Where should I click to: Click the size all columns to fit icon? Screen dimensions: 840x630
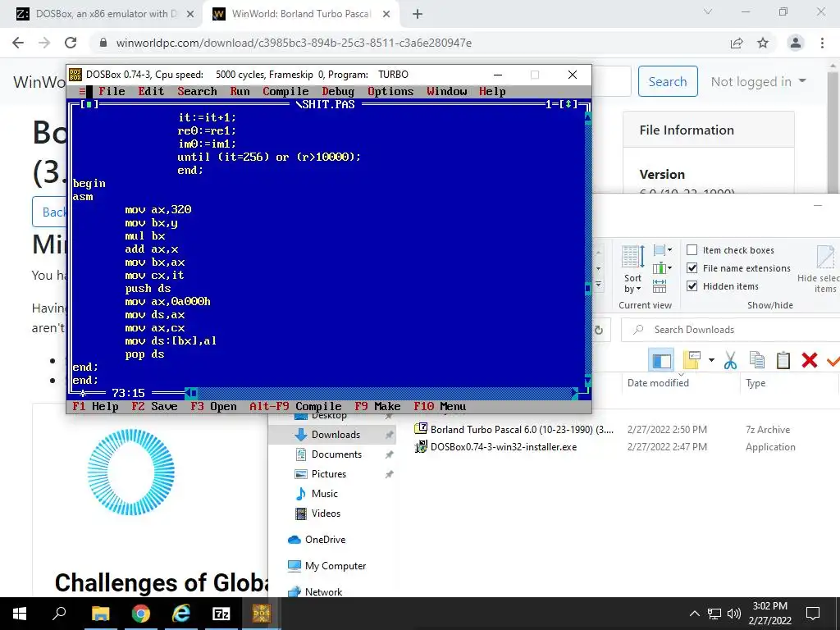click(660, 286)
